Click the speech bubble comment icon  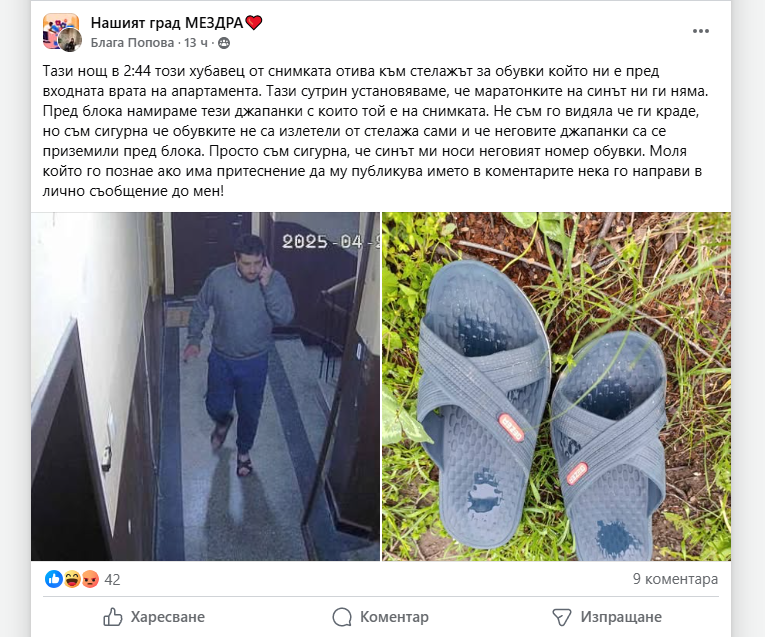click(x=342, y=617)
